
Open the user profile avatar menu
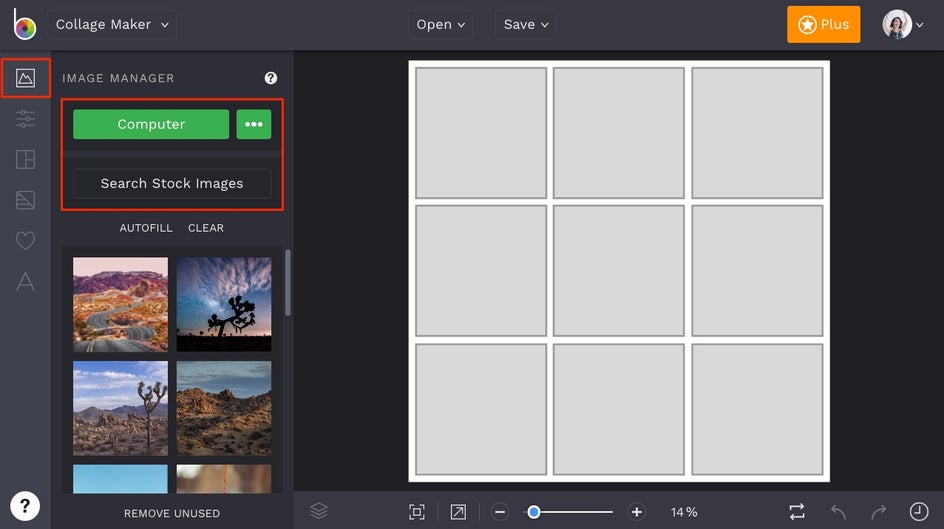pos(902,25)
